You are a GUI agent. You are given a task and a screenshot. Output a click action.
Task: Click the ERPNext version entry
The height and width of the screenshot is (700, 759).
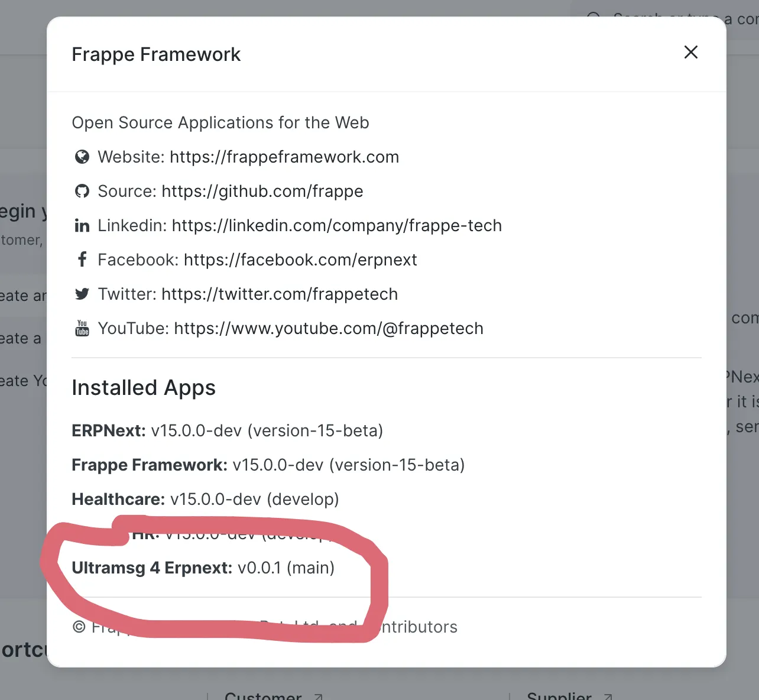tap(228, 430)
